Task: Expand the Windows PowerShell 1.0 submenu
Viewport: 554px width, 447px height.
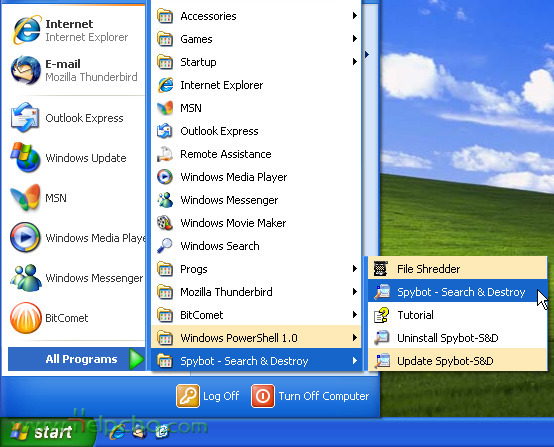Action: (256, 338)
